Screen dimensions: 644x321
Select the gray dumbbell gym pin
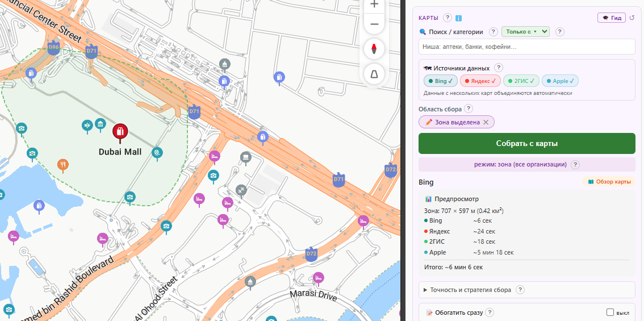click(x=241, y=190)
